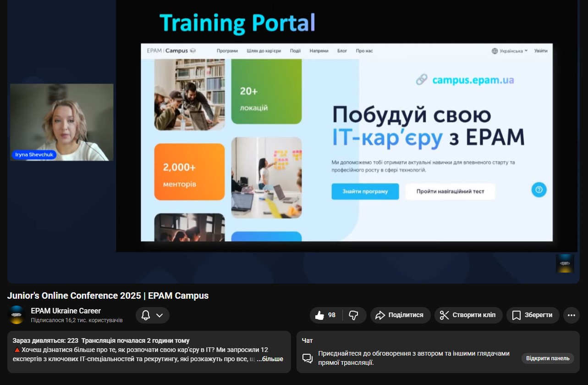Click the Відкрити панель chat button

coord(547,358)
